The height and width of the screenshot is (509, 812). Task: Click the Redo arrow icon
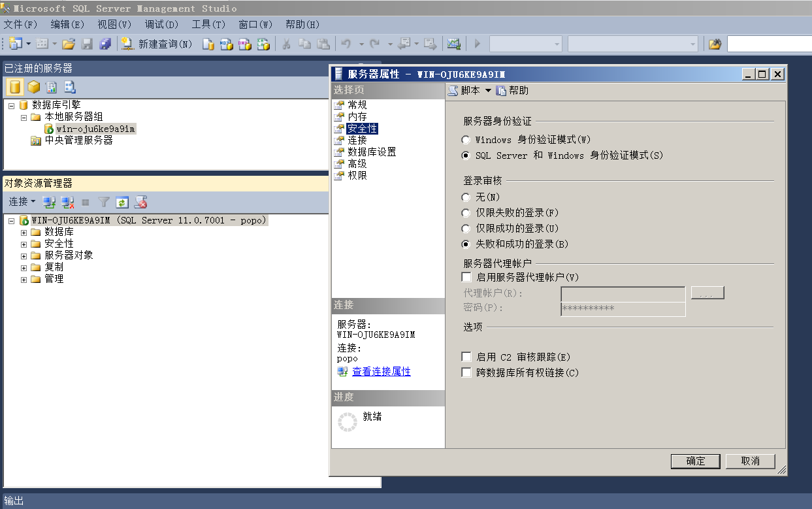pyautogui.click(x=375, y=44)
